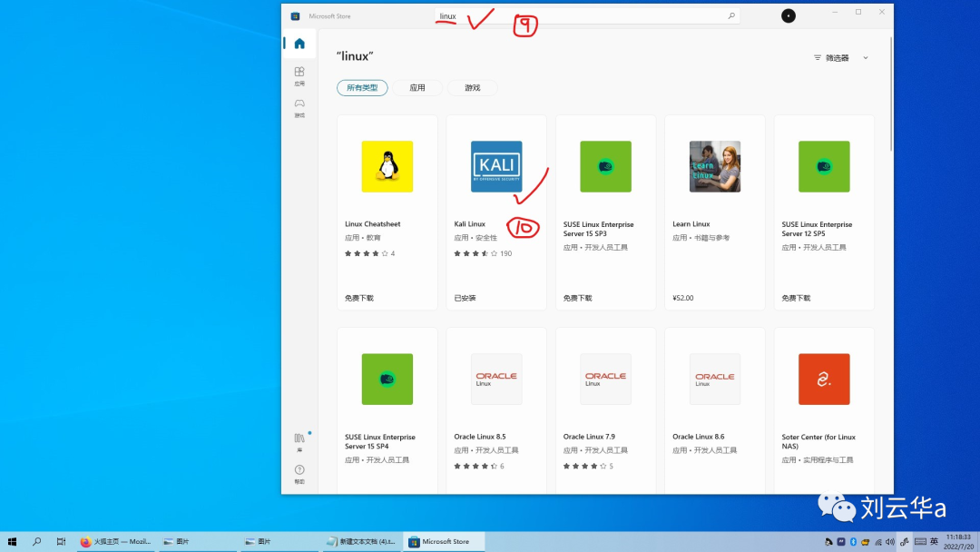Viewport: 980px width, 552px height.
Task: Open the Oracle Linux 8.5 title
Action: tap(480, 437)
